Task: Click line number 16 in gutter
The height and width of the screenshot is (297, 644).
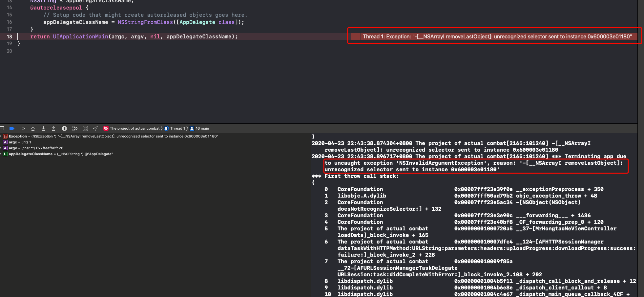Action: 9,22
